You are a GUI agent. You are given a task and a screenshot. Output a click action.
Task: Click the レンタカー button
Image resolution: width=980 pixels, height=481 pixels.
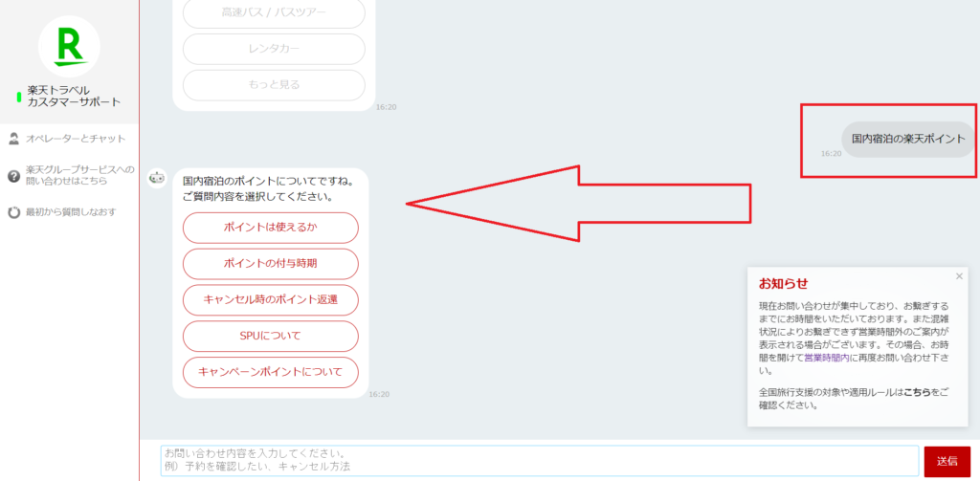pyautogui.click(x=274, y=49)
